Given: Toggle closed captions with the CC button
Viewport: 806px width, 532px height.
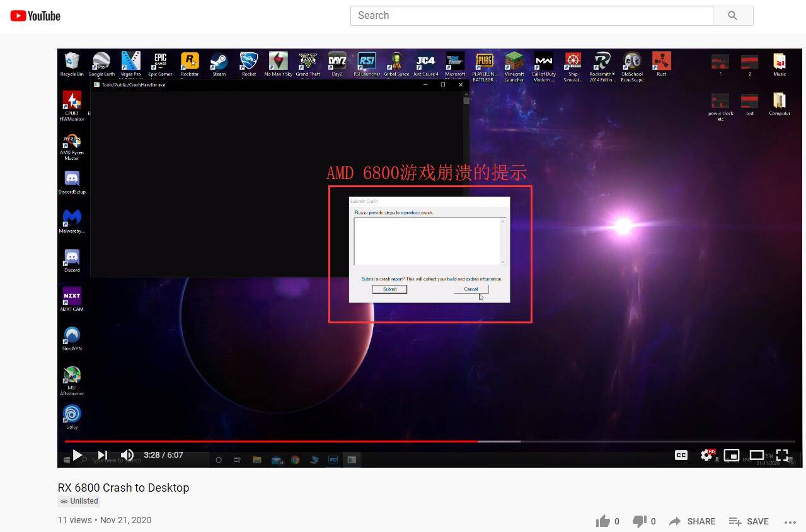Looking at the screenshot, I should click(681, 455).
